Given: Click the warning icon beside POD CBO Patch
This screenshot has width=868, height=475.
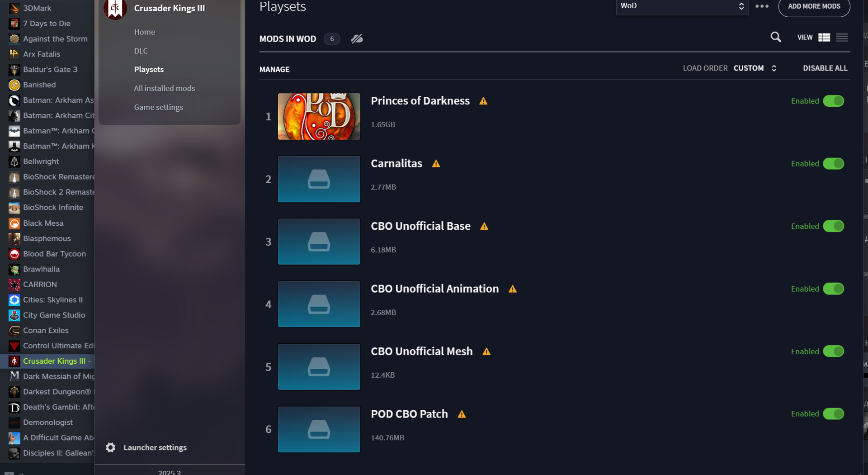Looking at the screenshot, I should [462, 414].
